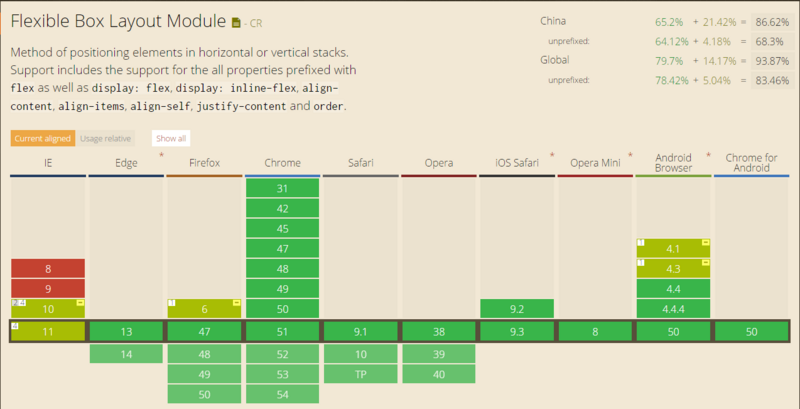Screen dimensions: 800x409
Task: Select the IE browser column header
Action: click(48, 163)
